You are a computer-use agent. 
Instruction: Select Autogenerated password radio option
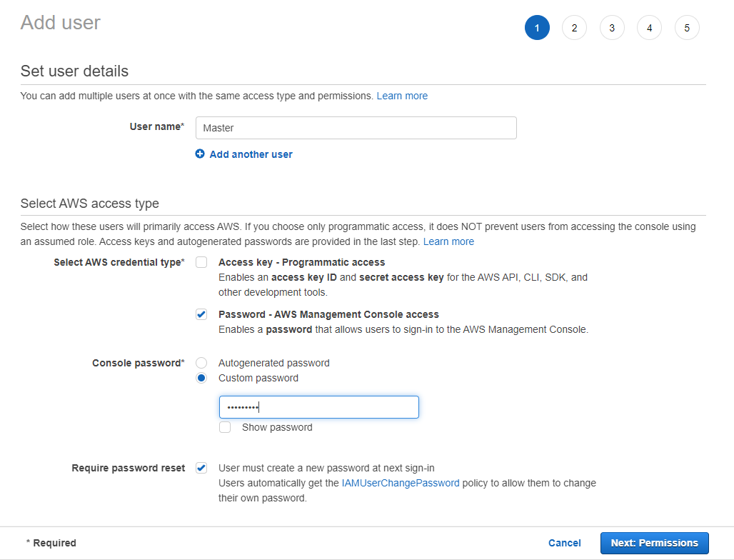coord(201,363)
